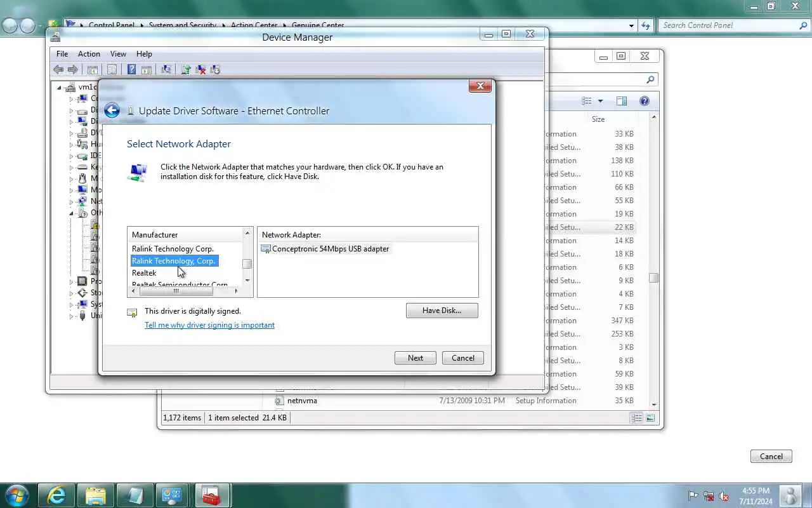Image resolution: width=812 pixels, height=508 pixels.
Task: Open Explorer view options dropdown arrow
Action: click(600, 101)
